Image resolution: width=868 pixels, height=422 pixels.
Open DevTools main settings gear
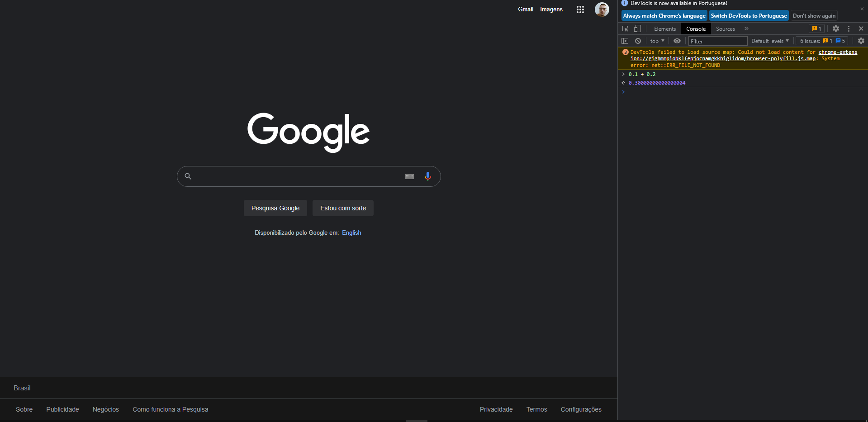click(x=836, y=28)
